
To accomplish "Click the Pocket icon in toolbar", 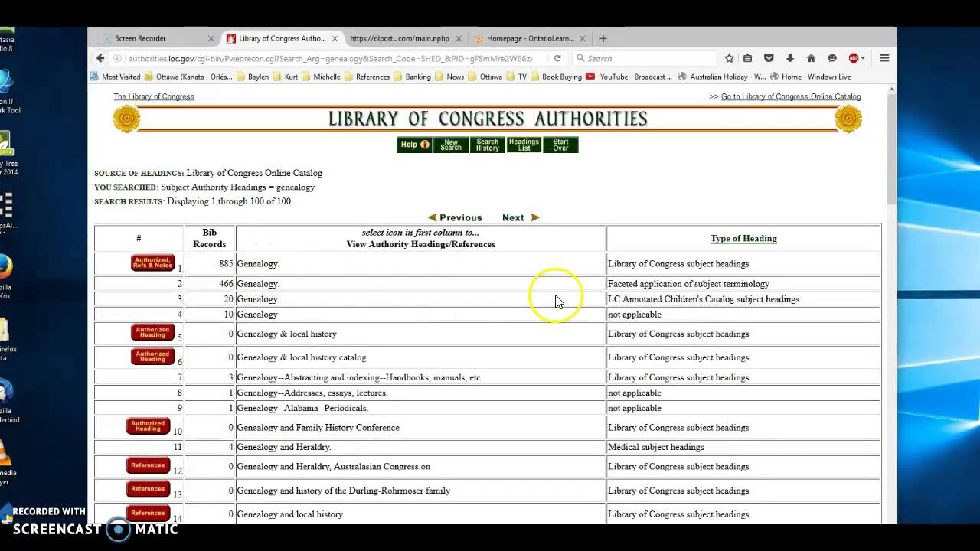I will tap(769, 58).
